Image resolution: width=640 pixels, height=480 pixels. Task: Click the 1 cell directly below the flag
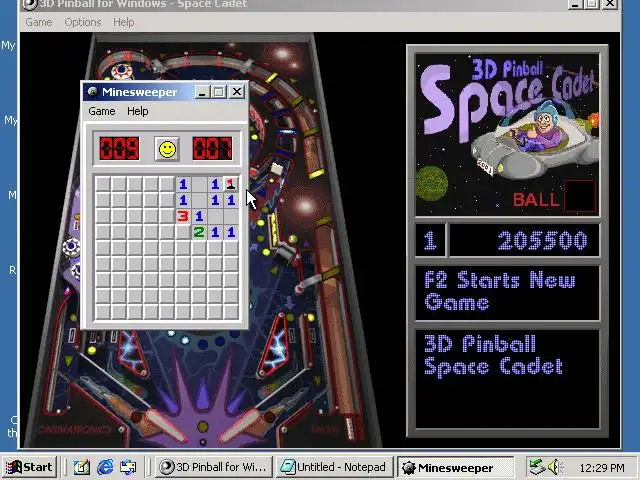[x=231, y=200]
